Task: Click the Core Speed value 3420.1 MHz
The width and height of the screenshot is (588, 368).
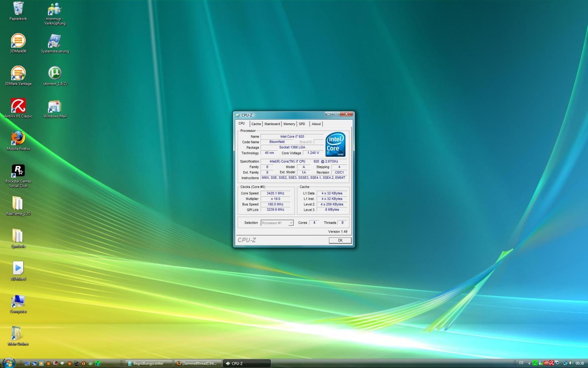Action: point(275,193)
